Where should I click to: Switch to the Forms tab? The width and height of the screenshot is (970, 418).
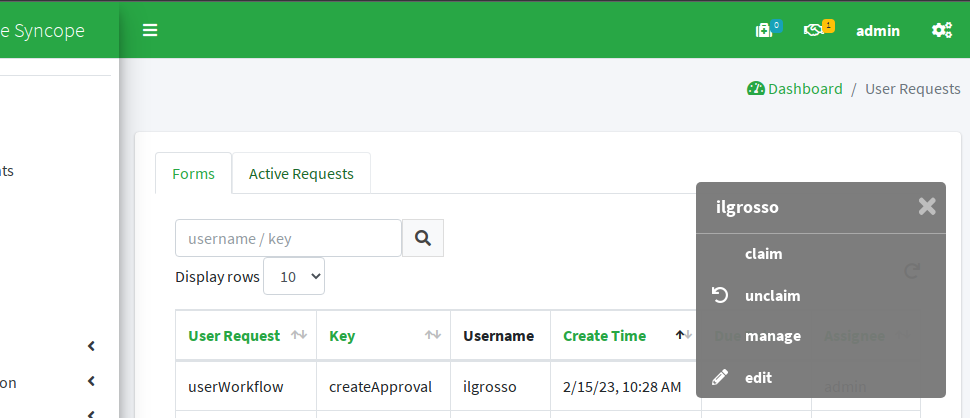click(x=194, y=174)
